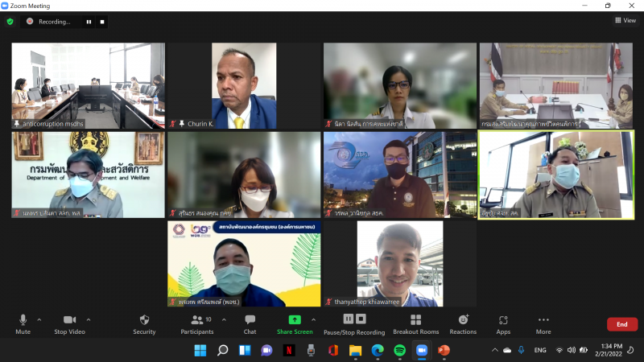Expand Share Screen options arrow
The width and height of the screenshot is (644, 362).
pyautogui.click(x=313, y=319)
